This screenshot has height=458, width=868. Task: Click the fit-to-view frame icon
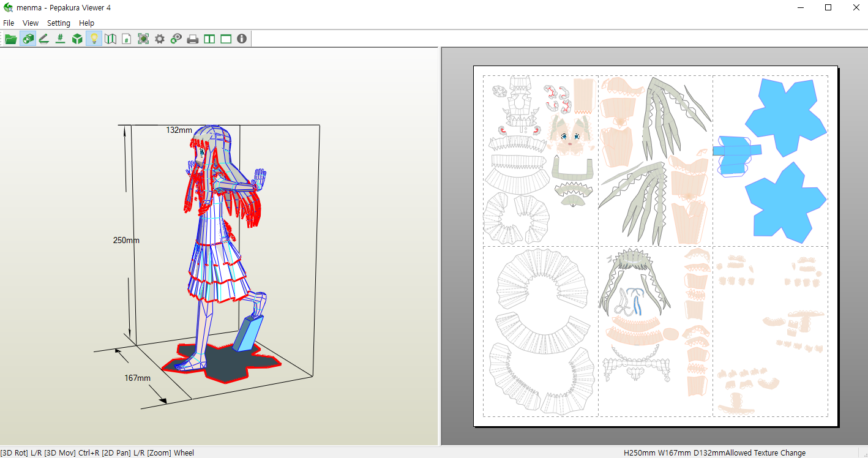pos(143,39)
